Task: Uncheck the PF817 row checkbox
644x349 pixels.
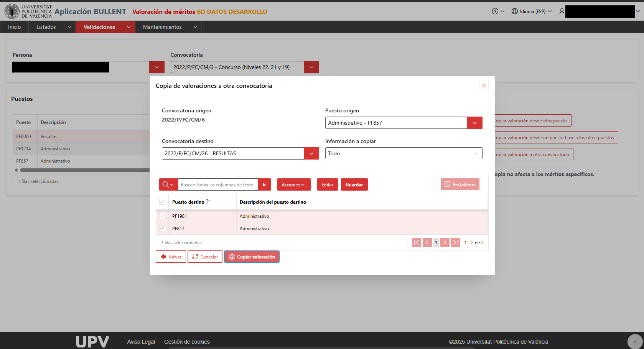Action: (162, 228)
